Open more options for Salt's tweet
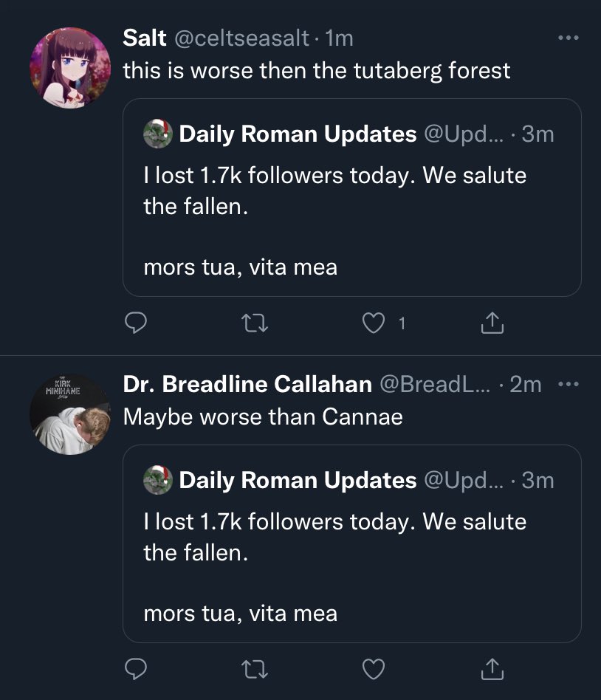The width and height of the screenshot is (601, 700). coord(569,38)
